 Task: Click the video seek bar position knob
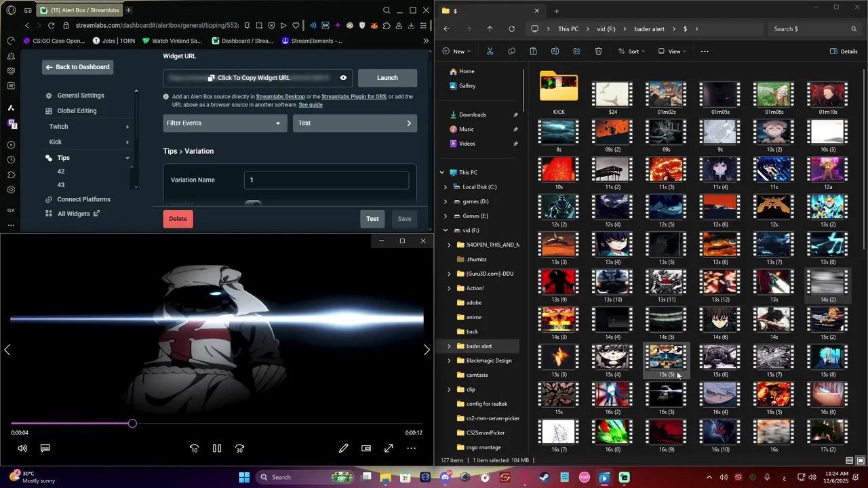click(132, 424)
